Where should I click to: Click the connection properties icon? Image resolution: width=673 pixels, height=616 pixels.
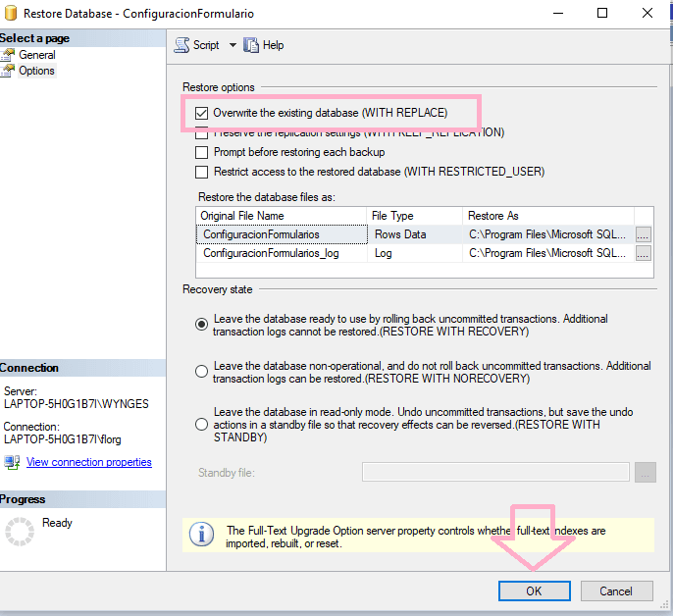coord(12,462)
